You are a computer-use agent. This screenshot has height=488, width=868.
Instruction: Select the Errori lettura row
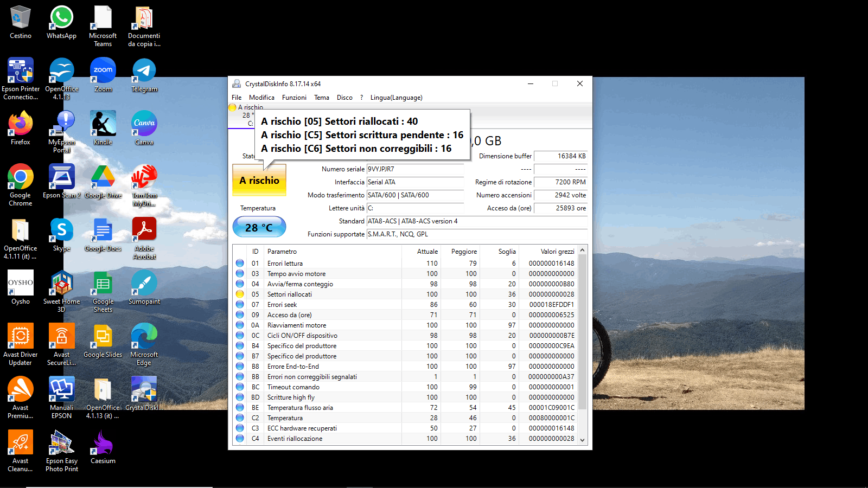pyautogui.click(x=405, y=264)
